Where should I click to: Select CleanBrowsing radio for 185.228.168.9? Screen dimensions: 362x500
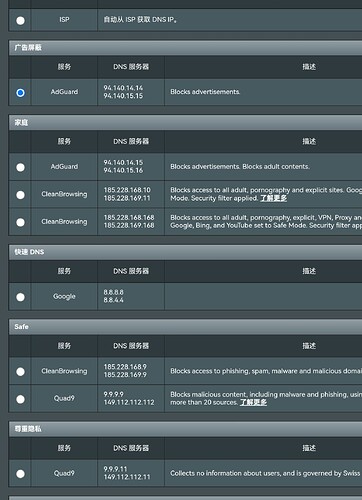point(20,371)
